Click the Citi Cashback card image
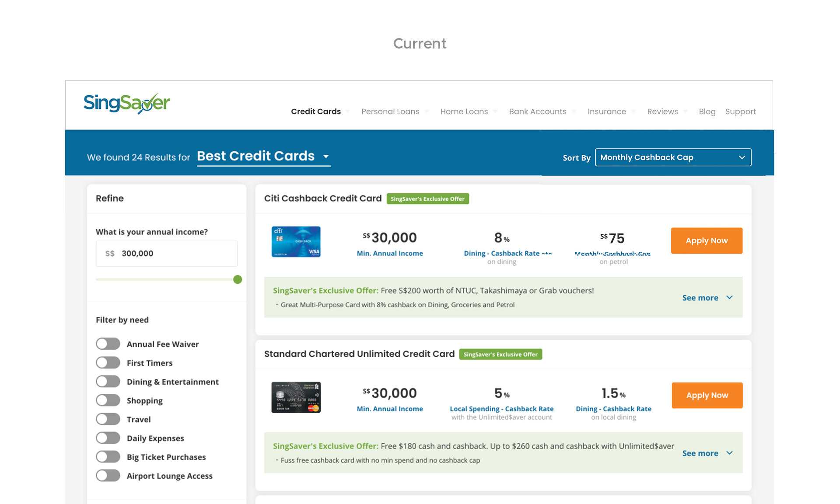 pos(296,242)
